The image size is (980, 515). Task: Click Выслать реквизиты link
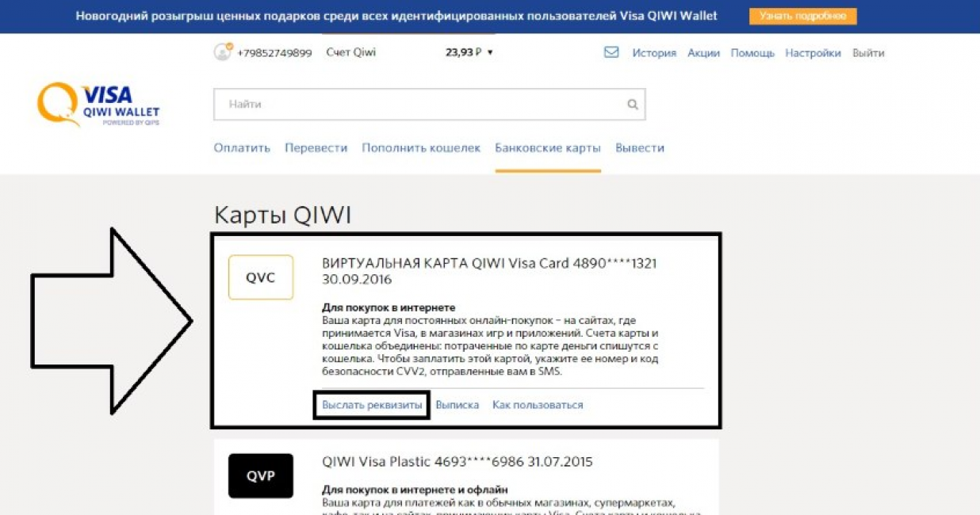[x=372, y=405]
